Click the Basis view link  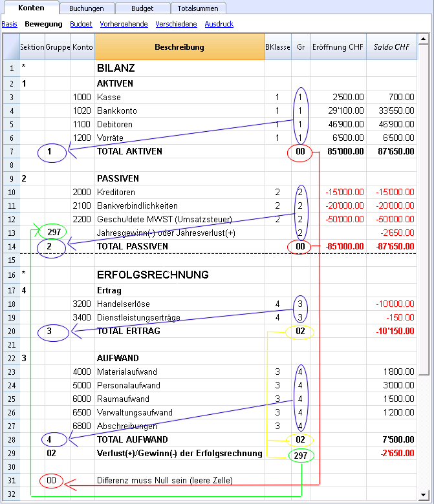pos(9,24)
